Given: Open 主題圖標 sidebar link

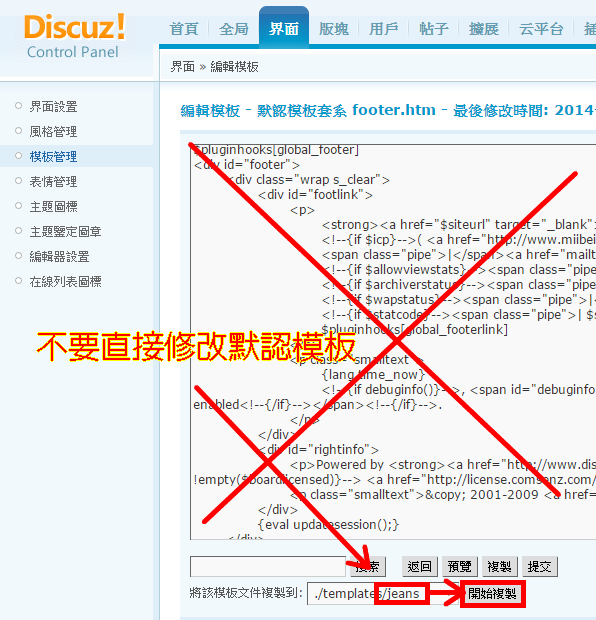Looking at the screenshot, I should [53, 206].
